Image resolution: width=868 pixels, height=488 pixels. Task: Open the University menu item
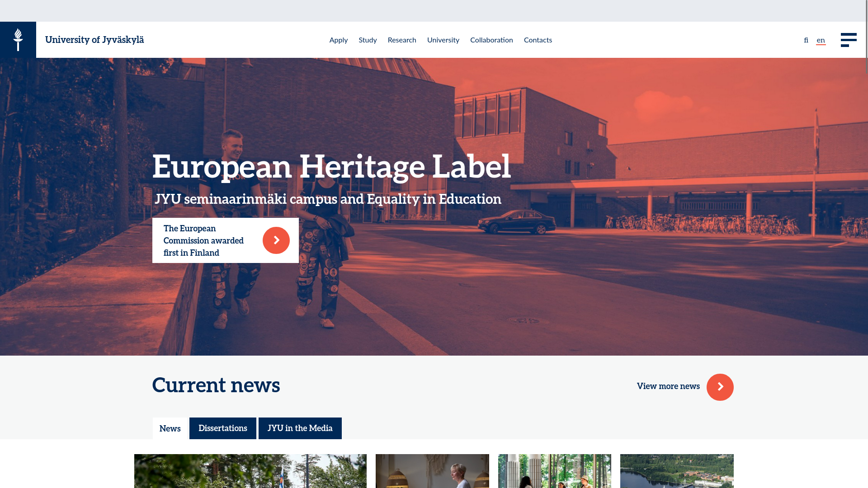[x=443, y=40]
